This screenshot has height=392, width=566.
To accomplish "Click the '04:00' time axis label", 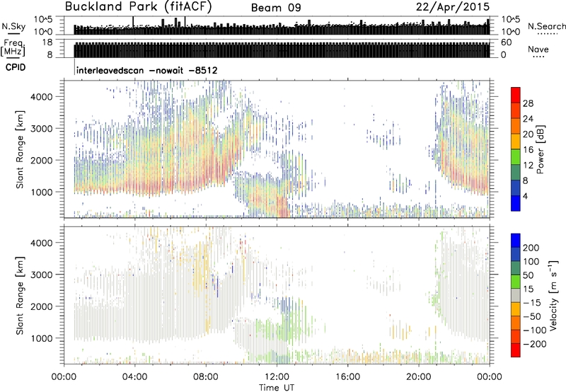I will 134,377.
